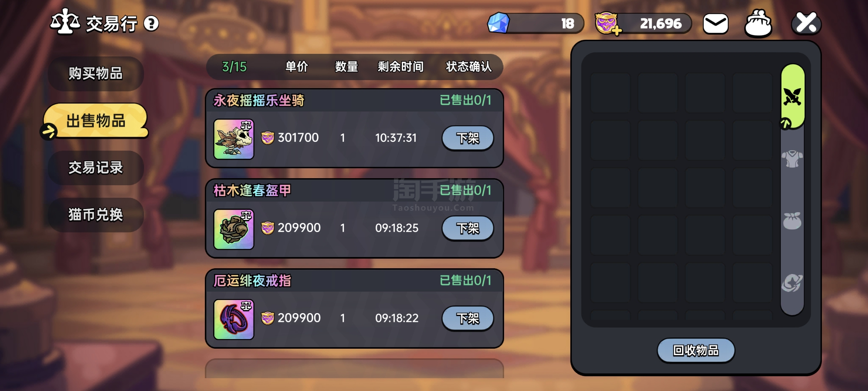
Task: Switch to 购买物品 tab
Action: pos(96,73)
